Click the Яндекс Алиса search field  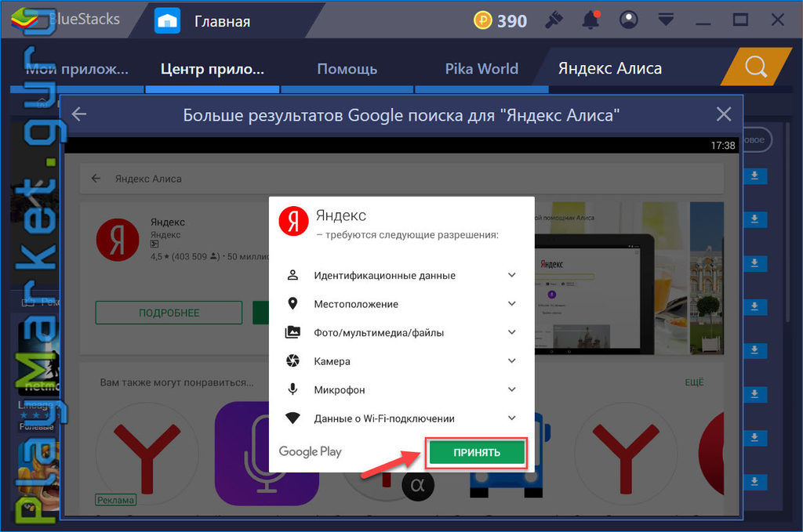coord(401,179)
